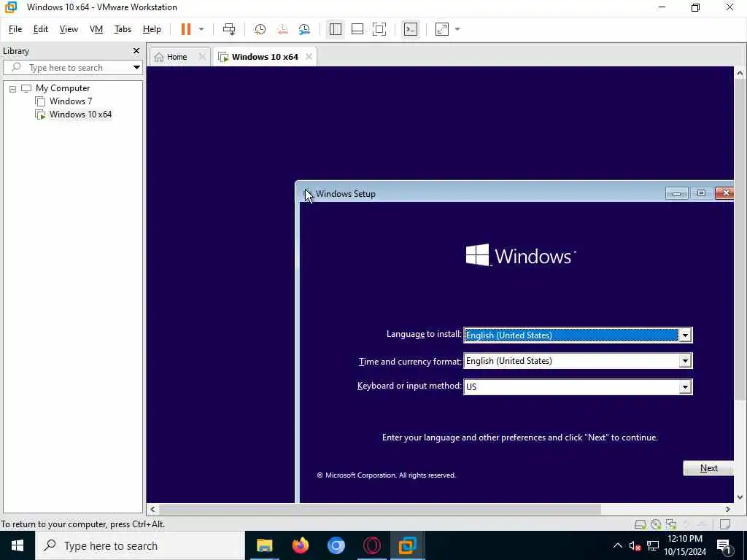Toggle the library sidebar view icon
Screen dimensions: 747x560
click(x=336, y=29)
